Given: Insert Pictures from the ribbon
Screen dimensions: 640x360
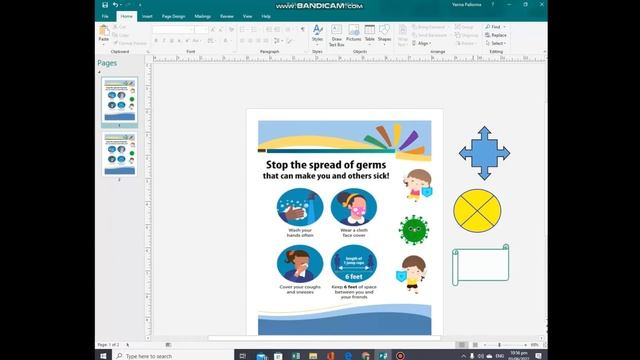Looking at the screenshot, I should 353,33.
